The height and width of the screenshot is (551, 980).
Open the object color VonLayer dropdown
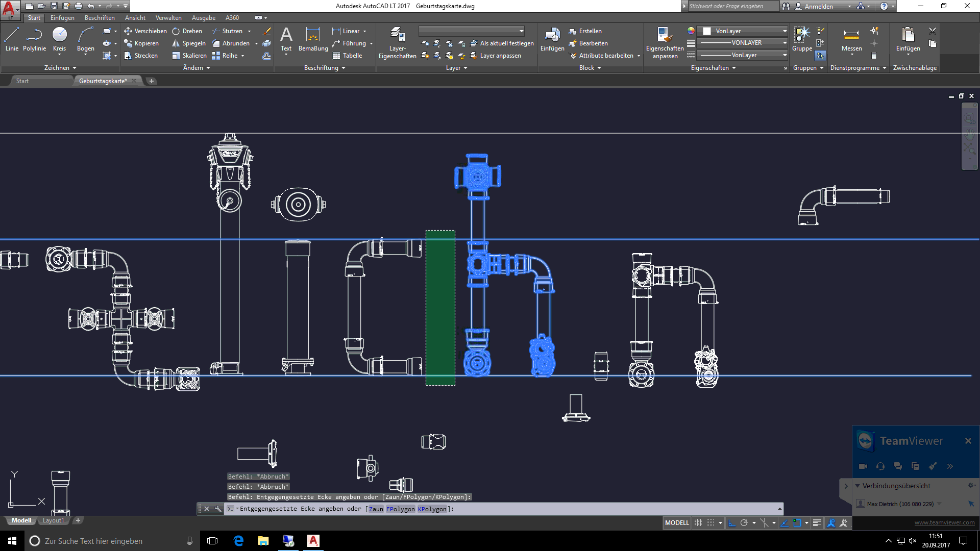743,31
